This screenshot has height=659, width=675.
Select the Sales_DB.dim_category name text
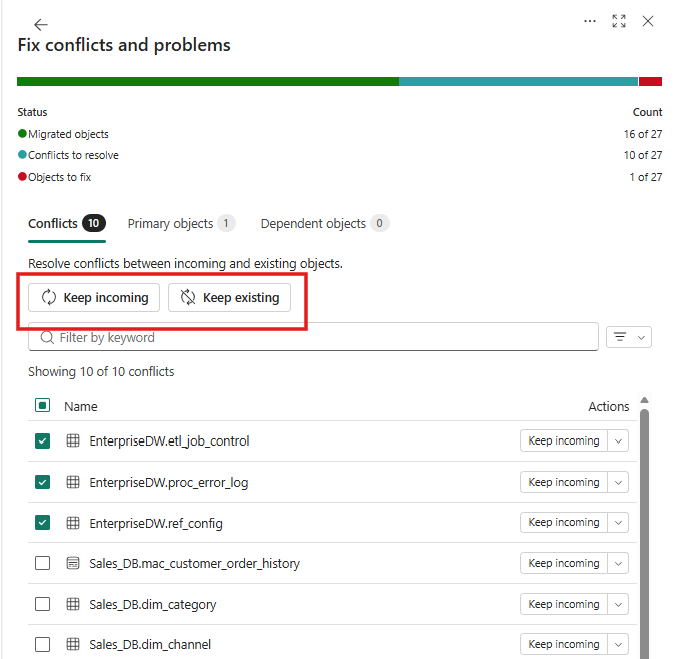pyautogui.click(x=152, y=605)
